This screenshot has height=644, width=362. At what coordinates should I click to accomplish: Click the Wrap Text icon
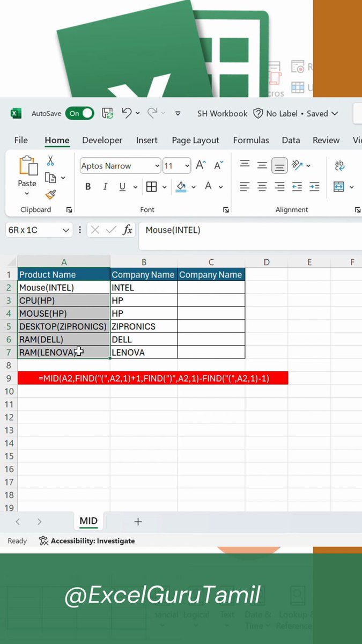point(339,165)
